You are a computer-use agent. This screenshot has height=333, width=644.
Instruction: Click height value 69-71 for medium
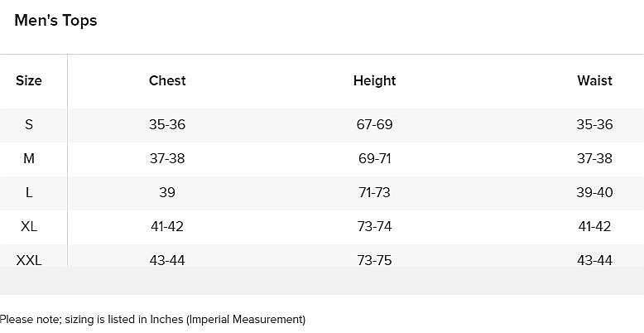375,158
